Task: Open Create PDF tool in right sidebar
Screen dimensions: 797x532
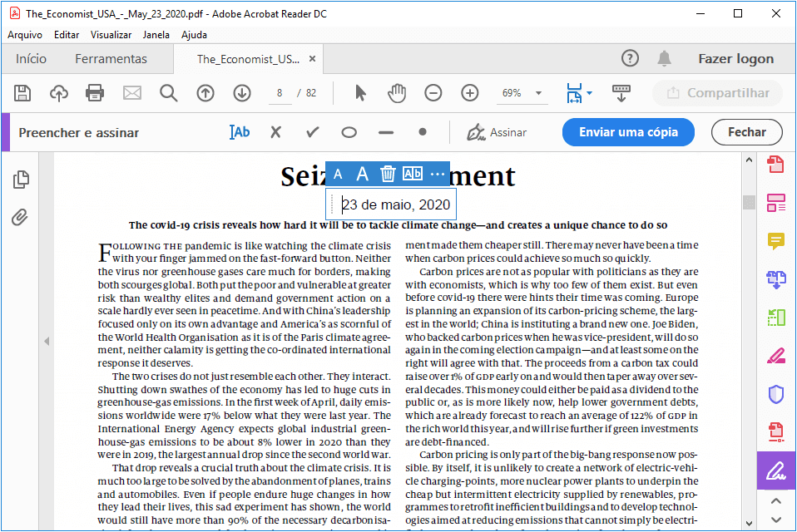Action: 775,165
